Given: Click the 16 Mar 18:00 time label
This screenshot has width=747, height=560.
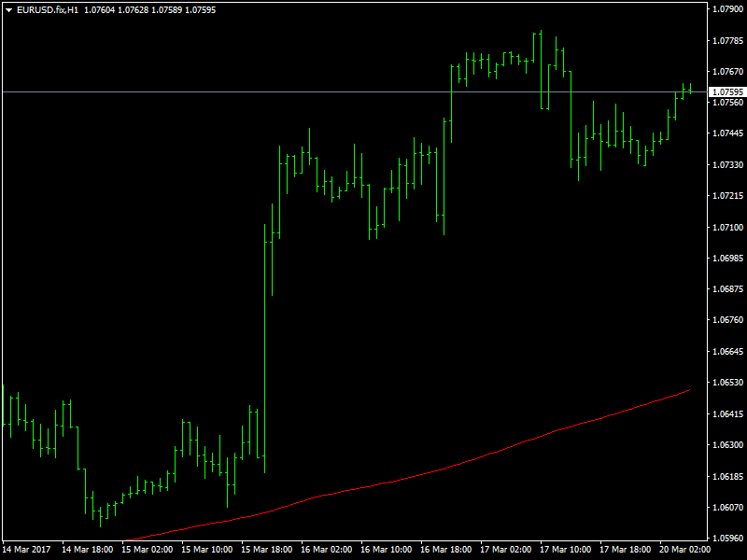Looking at the screenshot, I should [446, 550].
